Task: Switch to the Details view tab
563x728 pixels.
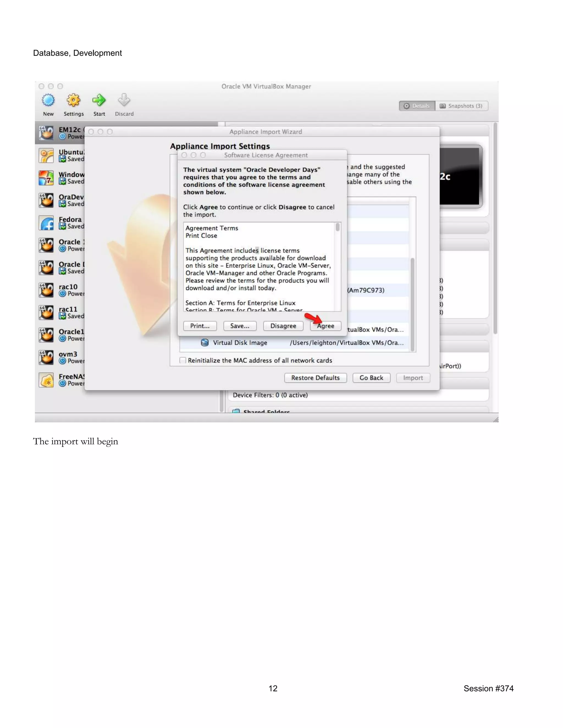Action: pyautogui.click(x=417, y=106)
